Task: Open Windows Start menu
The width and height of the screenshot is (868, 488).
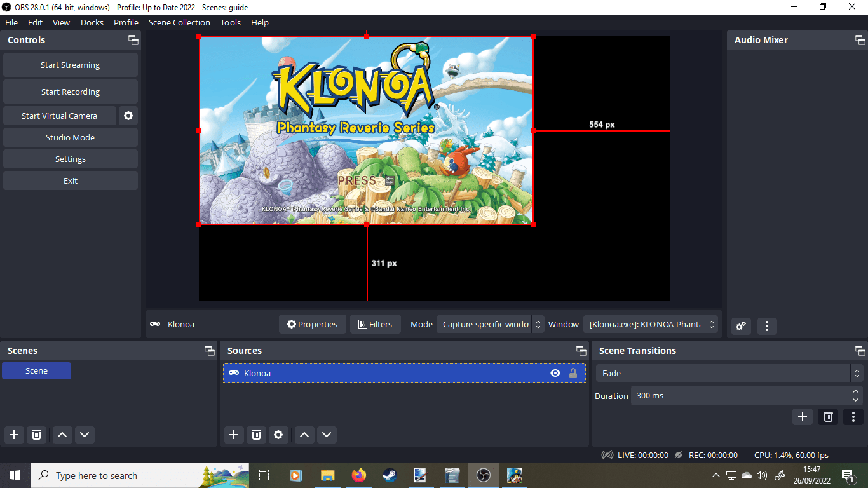Action: (x=15, y=475)
